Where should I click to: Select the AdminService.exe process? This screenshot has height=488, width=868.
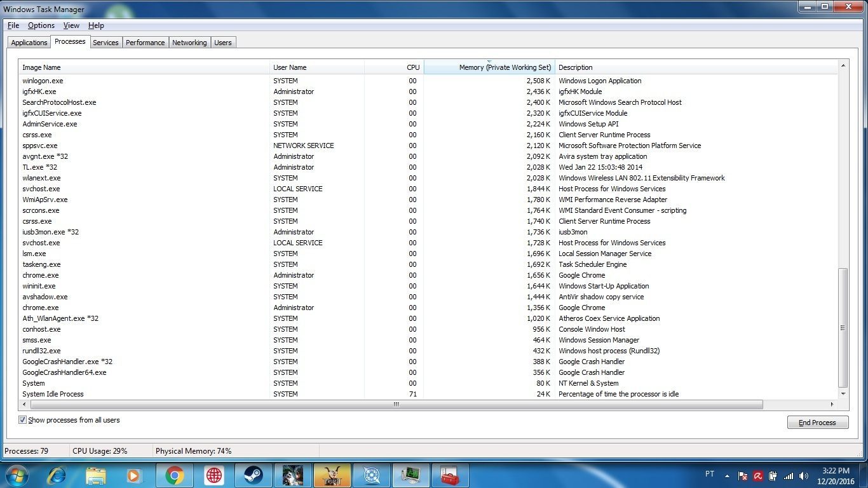[x=429, y=124]
